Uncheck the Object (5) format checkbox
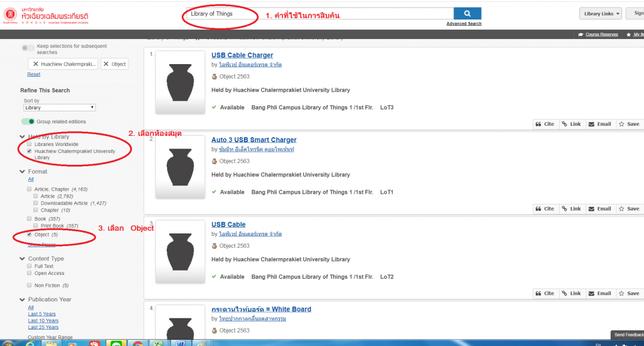The width and height of the screenshot is (644, 346). 29,234
